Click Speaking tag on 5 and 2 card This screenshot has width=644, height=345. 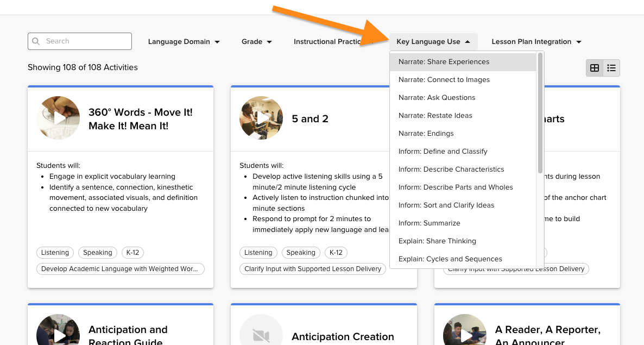point(301,253)
